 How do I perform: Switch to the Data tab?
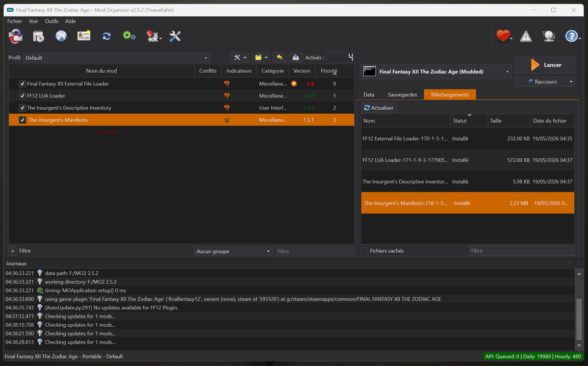click(x=369, y=95)
